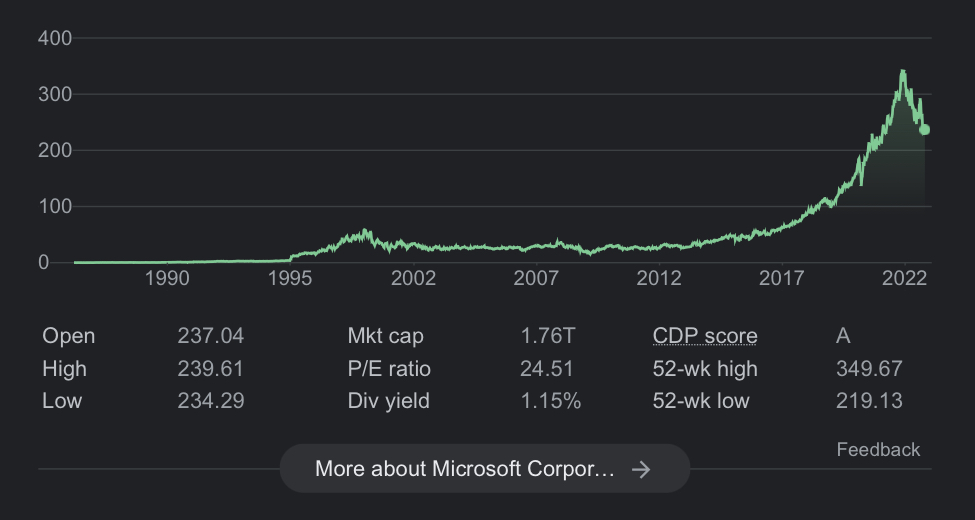Screen dimensions: 975x520
Task: Click the 2002 label on the time axis
Action: [x=413, y=278]
